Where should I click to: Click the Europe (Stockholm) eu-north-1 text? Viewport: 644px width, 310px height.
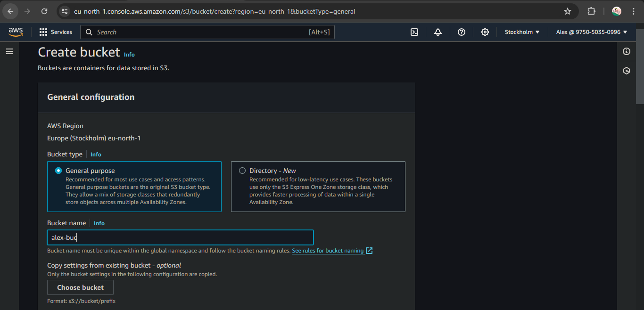[x=94, y=138]
